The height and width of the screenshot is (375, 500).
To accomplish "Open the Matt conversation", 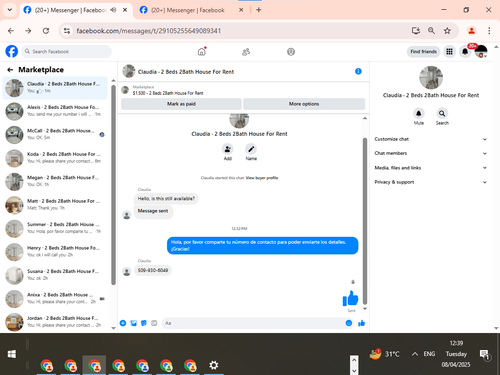I will click(55, 205).
